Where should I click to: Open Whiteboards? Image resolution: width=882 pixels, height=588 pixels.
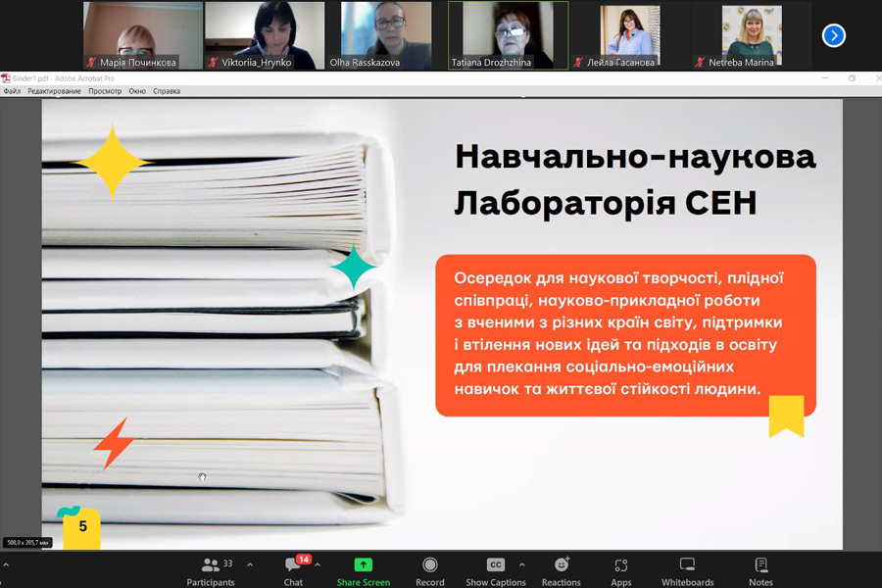[687, 571]
